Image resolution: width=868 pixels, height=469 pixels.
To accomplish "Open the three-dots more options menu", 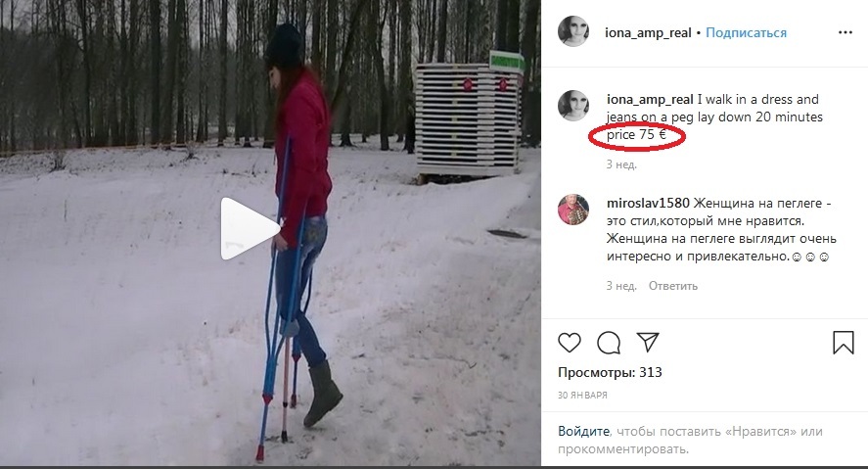I will point(845,32).
